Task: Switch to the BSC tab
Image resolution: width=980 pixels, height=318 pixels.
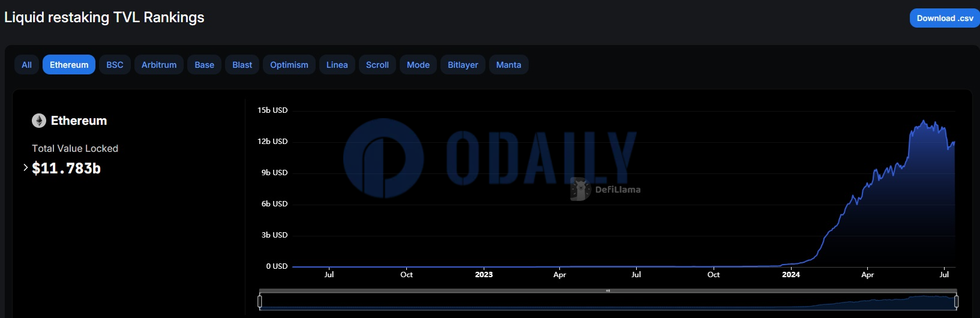Action: click(115, 65)
